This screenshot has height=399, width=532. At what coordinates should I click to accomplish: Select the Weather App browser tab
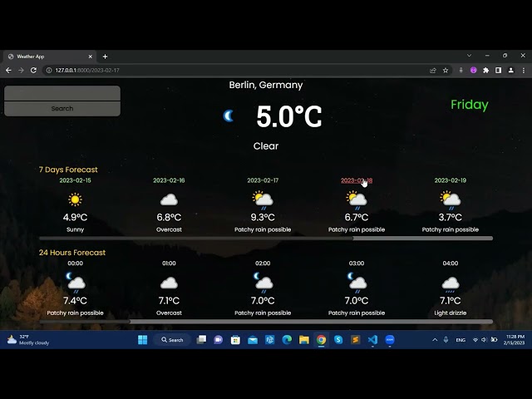pyautogui.click(x=49, y=57)
